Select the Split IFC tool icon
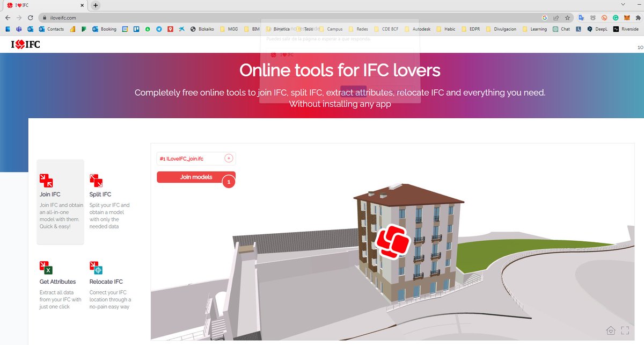This screenshot has width=644, height=345. point(96,181)
